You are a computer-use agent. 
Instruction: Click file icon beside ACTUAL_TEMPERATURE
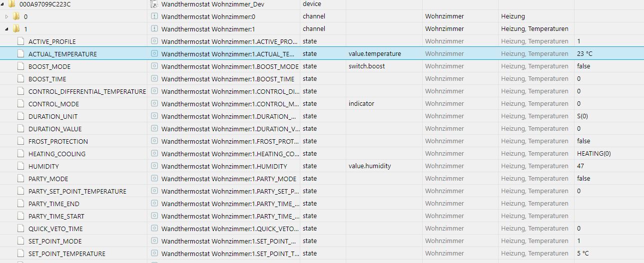point(20,54)
